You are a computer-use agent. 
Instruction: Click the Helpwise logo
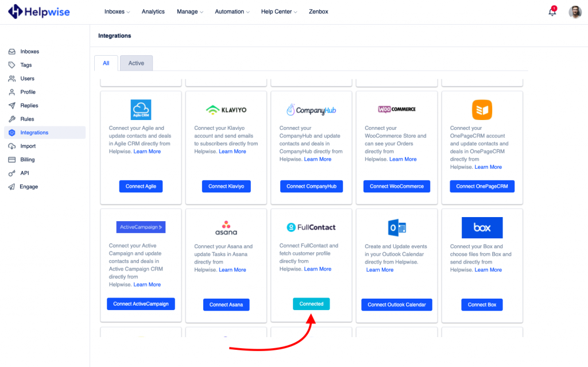point(39,11)
